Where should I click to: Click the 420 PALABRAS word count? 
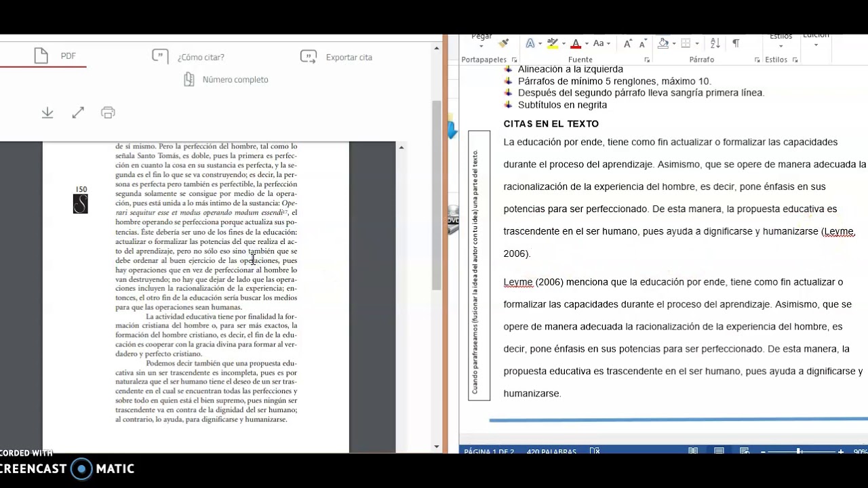coord(551,451)
